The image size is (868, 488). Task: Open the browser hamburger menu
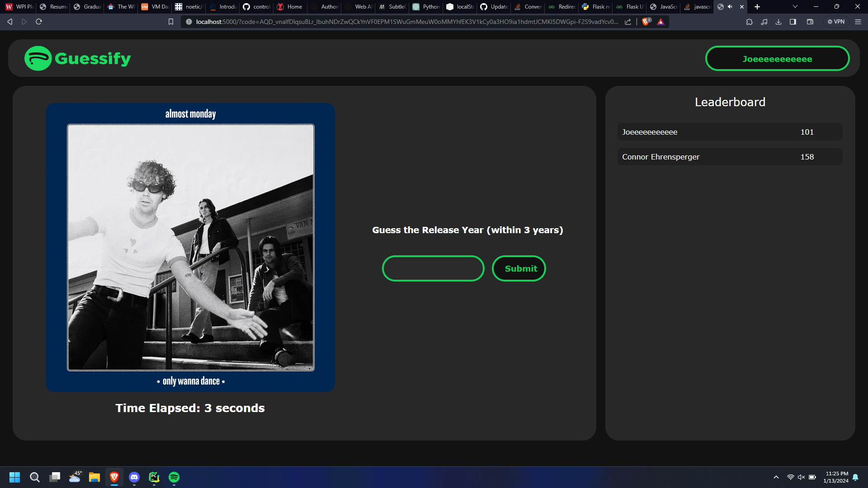pyautogui.click(x=858, y=22)
